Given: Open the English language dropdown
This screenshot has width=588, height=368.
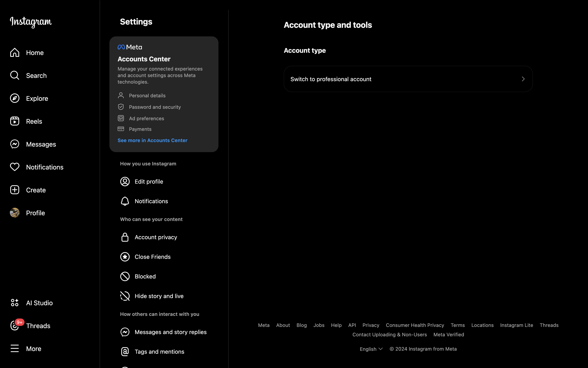Looking at the screenshot, I should (371, 349).
